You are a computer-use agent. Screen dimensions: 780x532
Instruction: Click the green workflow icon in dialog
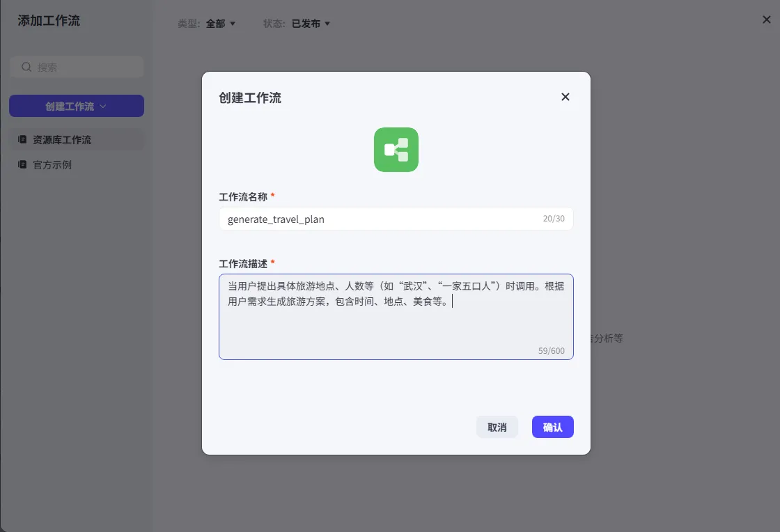coord(396,150)
